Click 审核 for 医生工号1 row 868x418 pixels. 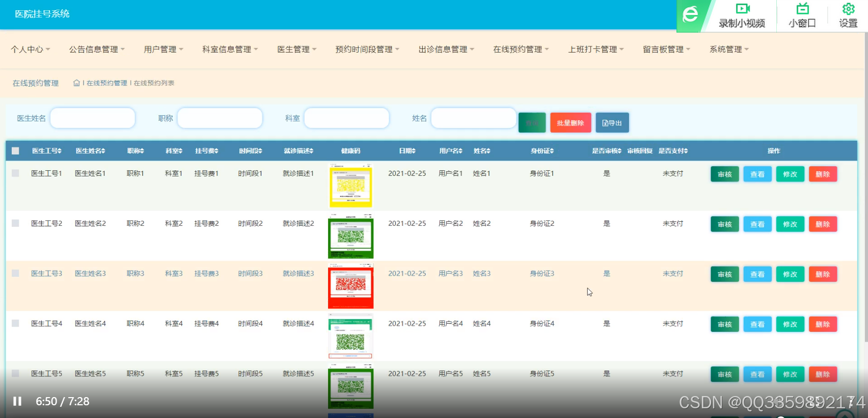click(725, 174)
